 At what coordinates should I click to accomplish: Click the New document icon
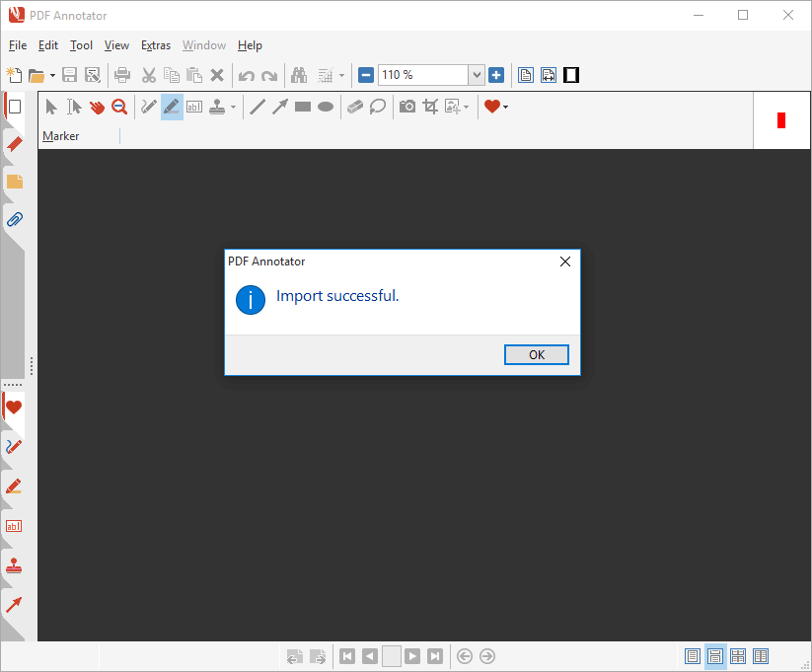click(14, 75)
